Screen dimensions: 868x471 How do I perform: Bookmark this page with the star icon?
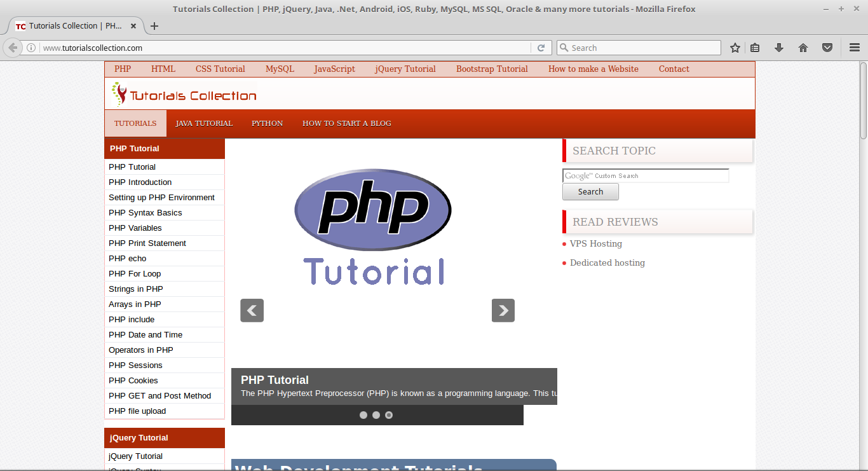(735, 48)
